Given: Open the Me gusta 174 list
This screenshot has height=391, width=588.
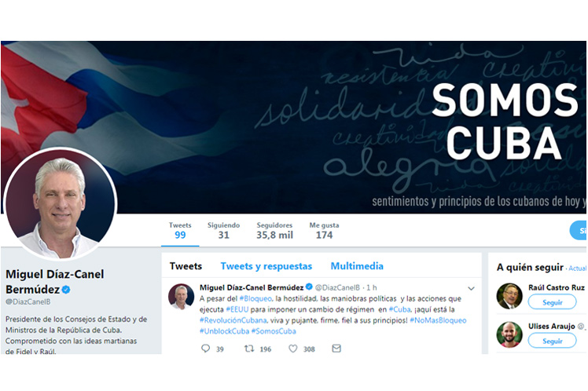Looking at the screenshot, I should [x=324, y=231].
